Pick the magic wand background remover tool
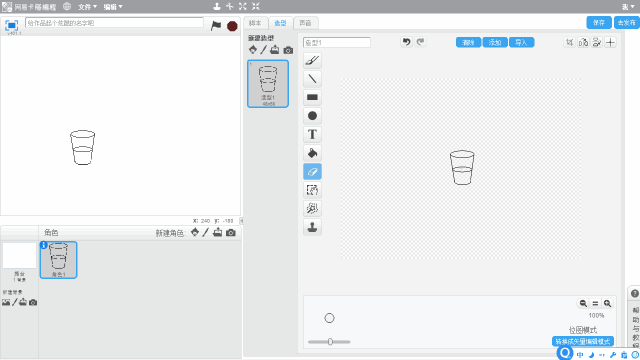Image resolution: width=640 pixels, height=360 pixels. click(x=312, y=209)
